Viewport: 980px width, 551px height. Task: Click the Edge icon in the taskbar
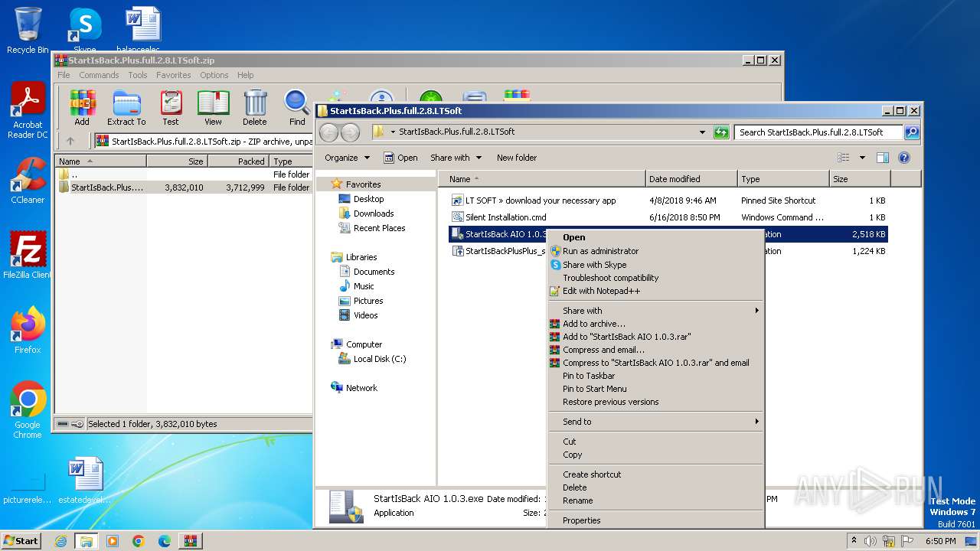[x=165, y=541]
